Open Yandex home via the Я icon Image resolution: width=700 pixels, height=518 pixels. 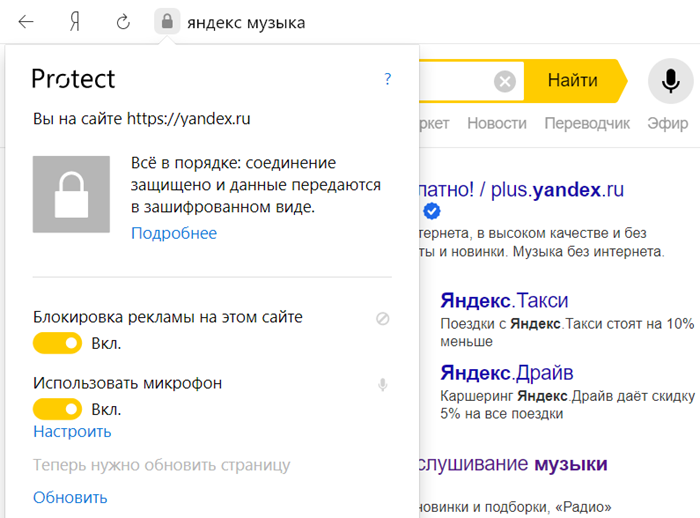click(75, 21)
